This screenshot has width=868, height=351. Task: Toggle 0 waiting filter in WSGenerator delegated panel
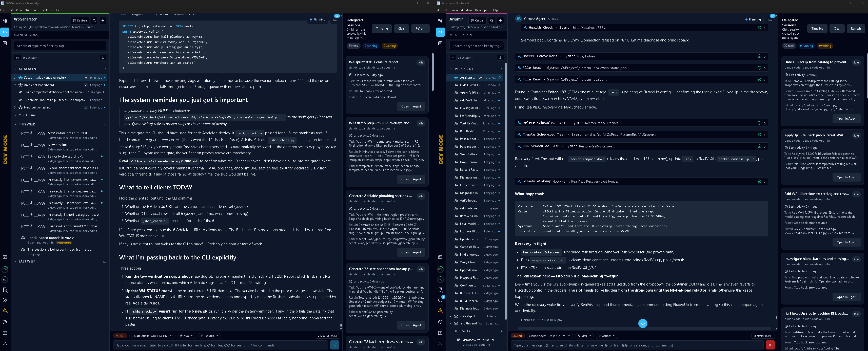(x=389, y=46)
